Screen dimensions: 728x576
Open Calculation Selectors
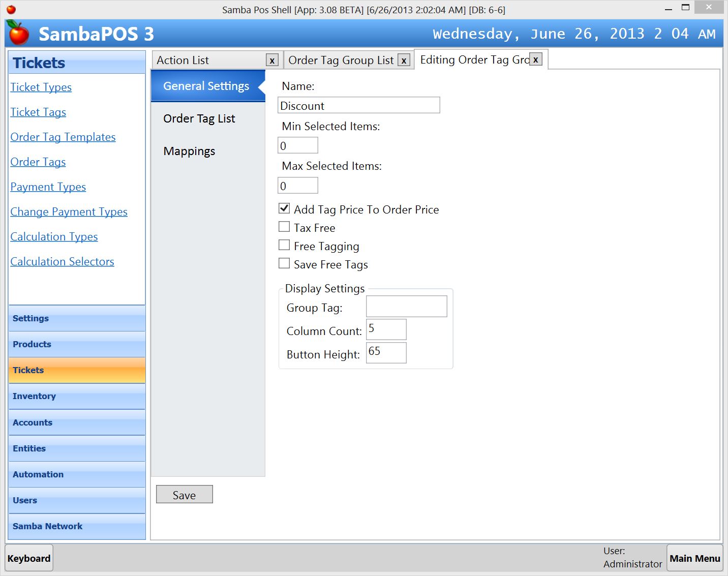click(62, 261)
